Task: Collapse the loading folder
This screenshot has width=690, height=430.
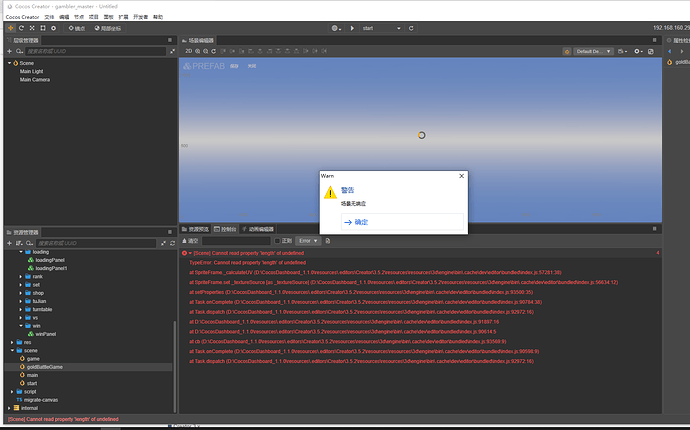Action: point(21,252)
